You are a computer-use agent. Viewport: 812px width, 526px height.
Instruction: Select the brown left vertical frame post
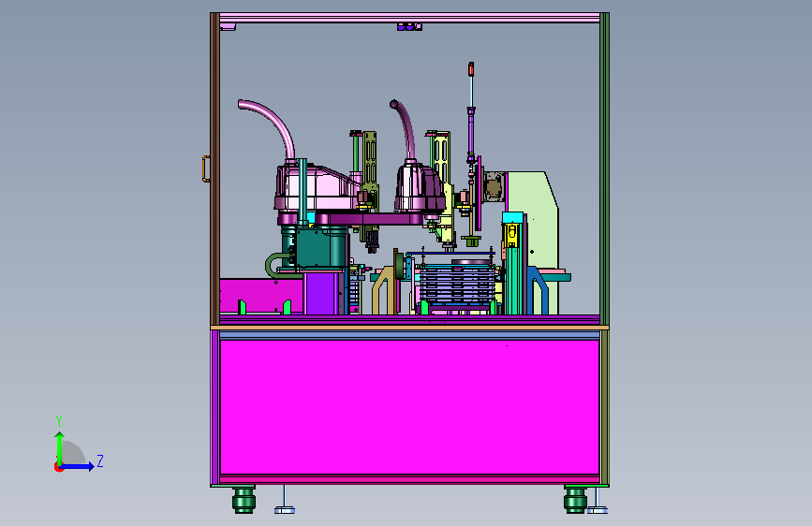pyautogui.click(x=214, y=168)
